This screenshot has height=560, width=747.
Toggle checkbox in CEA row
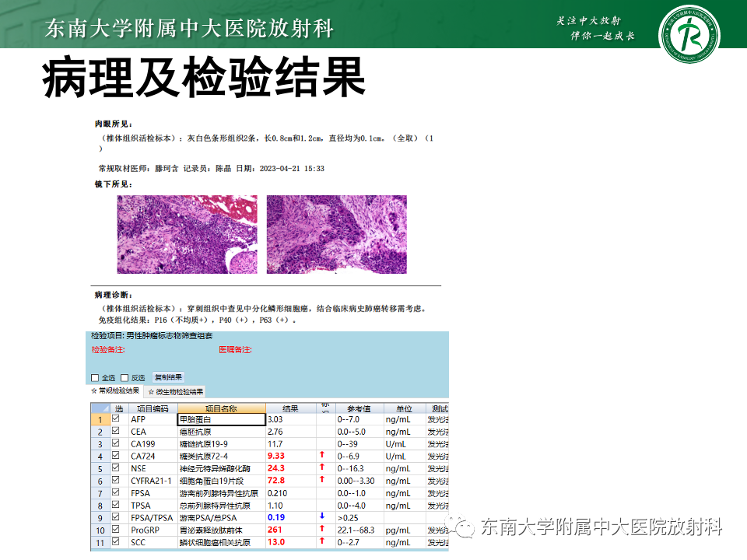point(116,431)
